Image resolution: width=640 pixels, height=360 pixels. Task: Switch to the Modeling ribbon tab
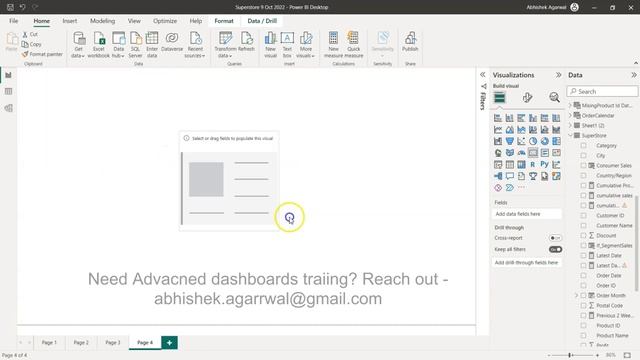point(102,21)
